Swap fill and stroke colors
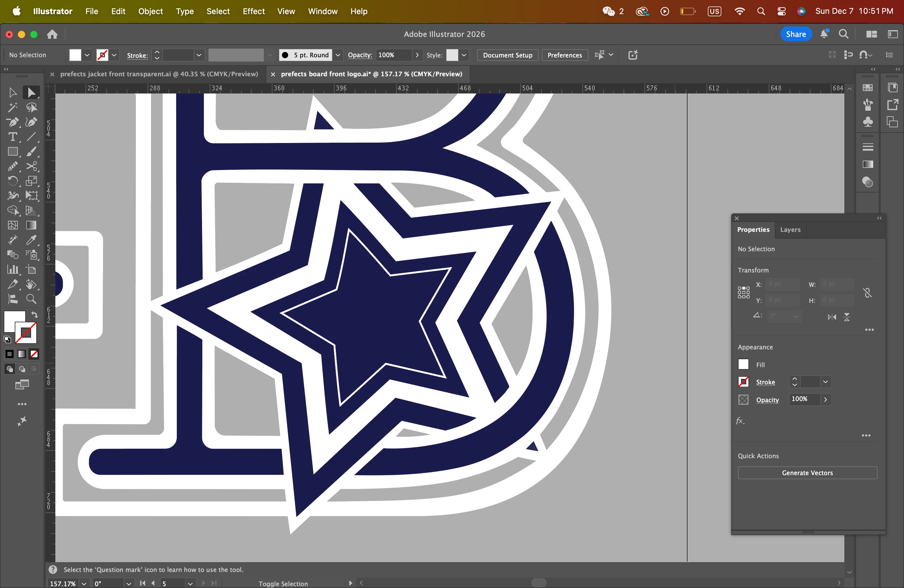904x588 pixels. 34,315
